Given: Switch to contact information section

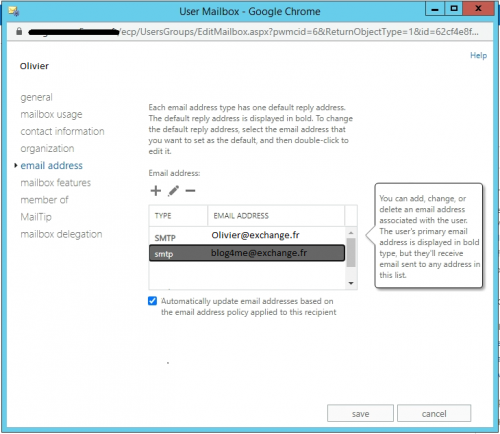Looking at the screenshot, I should 62,131.
